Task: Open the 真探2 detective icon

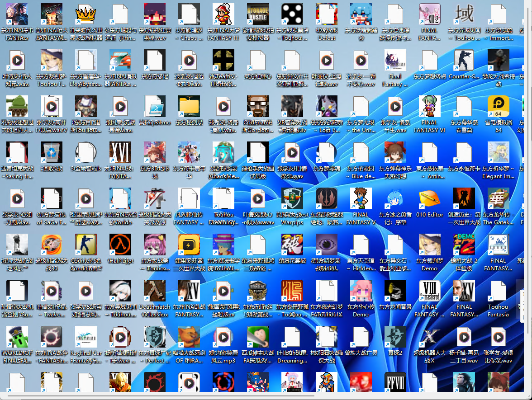Action: [x=395, y=337]
